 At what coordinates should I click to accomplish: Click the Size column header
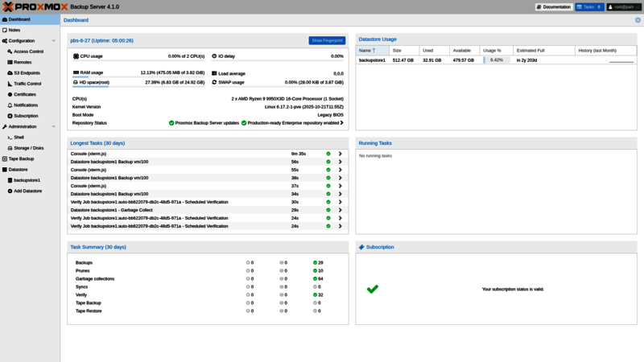coord(404,51)
